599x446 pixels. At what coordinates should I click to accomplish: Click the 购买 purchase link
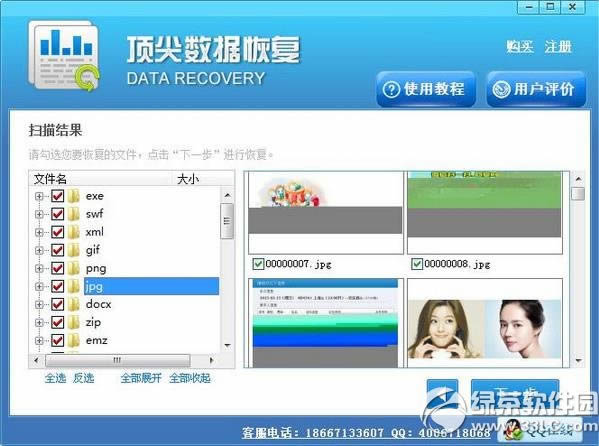tap(520, 47)
